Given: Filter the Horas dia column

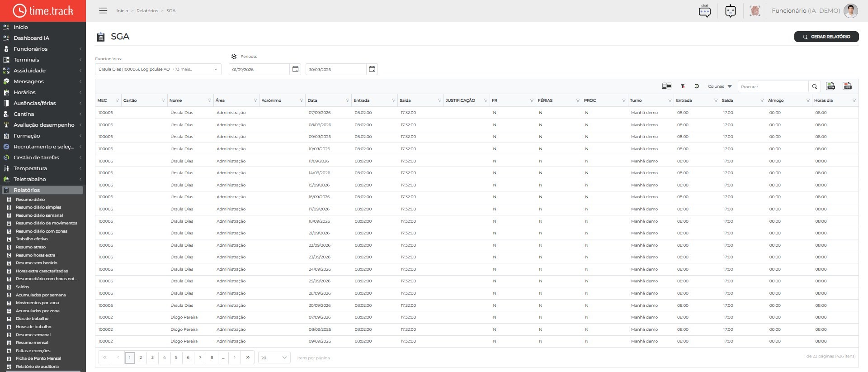Looking at the screenshot, I should tap(854, 100).
